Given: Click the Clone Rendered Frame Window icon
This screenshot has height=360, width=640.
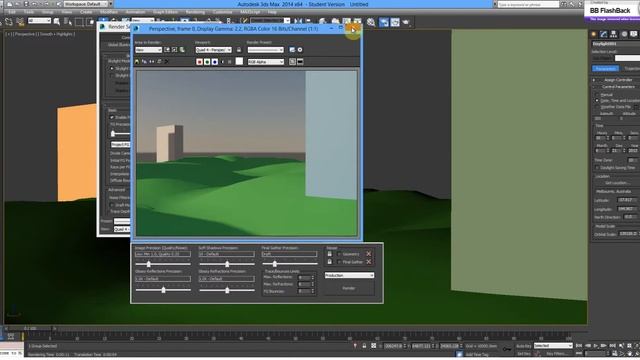Looking at the screenshot, I should [x=152, y=62].
